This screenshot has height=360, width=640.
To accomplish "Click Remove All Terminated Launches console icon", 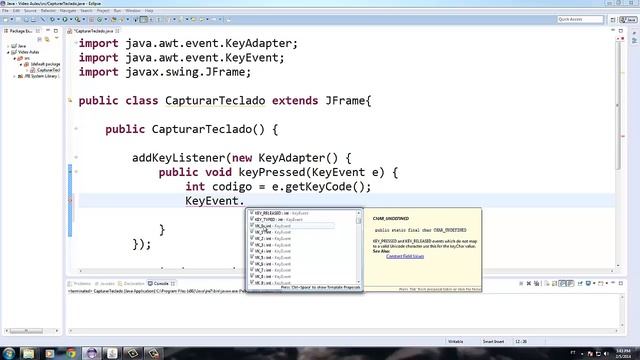I will tap(537, 283).
